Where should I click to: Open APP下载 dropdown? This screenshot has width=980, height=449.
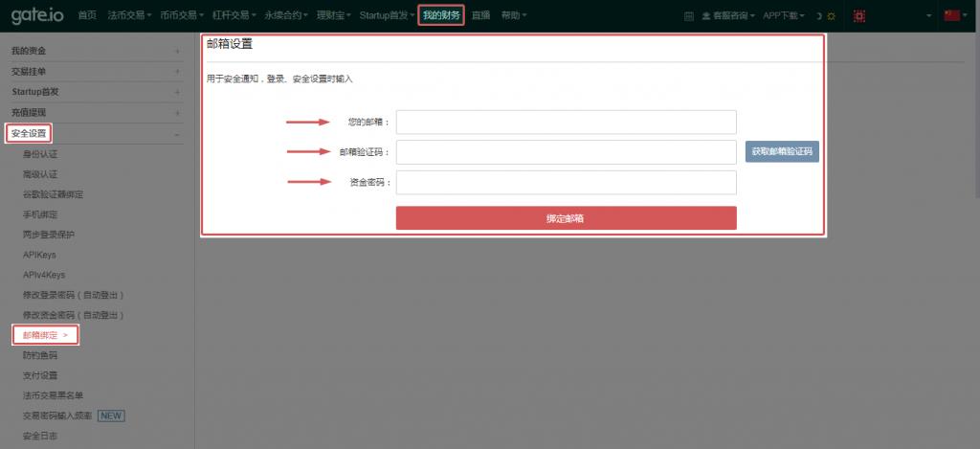pyautogui.click(x=784, y=15)
